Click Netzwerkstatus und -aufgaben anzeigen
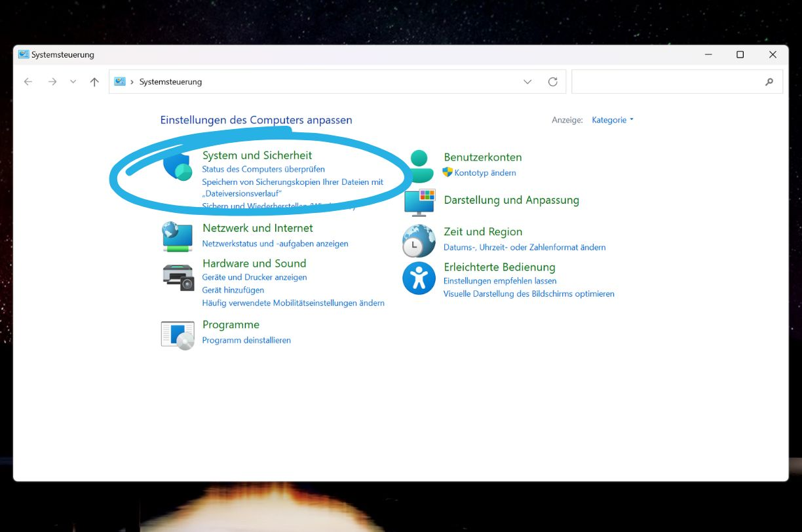 pos(275,243)
